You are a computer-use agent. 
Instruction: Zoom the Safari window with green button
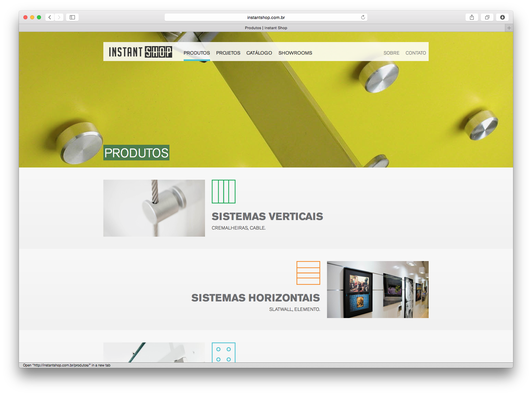click(x=39, y=17)
